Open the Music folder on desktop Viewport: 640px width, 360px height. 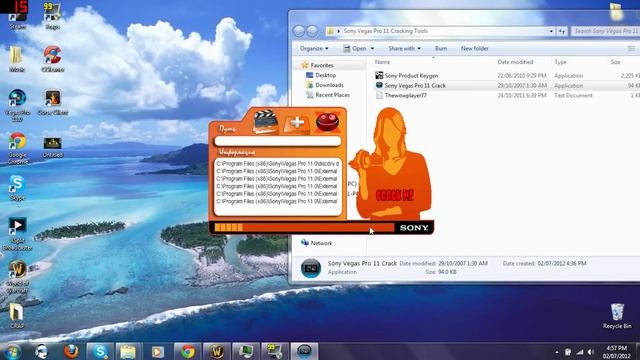[x=17, y=59]
